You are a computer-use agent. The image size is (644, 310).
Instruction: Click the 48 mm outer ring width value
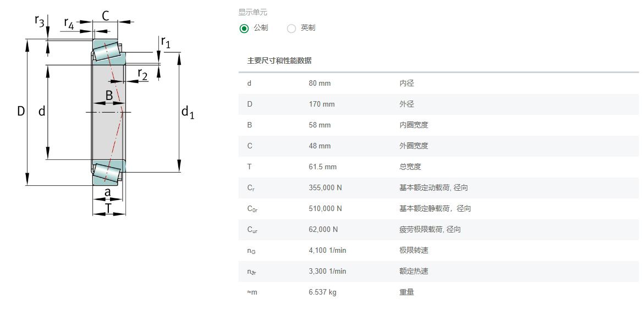(x=320, y=146)
